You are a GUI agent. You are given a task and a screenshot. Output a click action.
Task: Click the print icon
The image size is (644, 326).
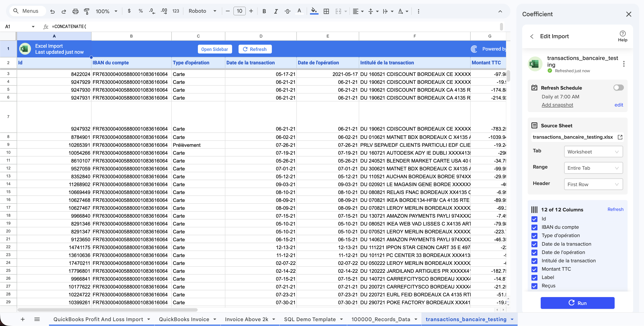point(75,11)
